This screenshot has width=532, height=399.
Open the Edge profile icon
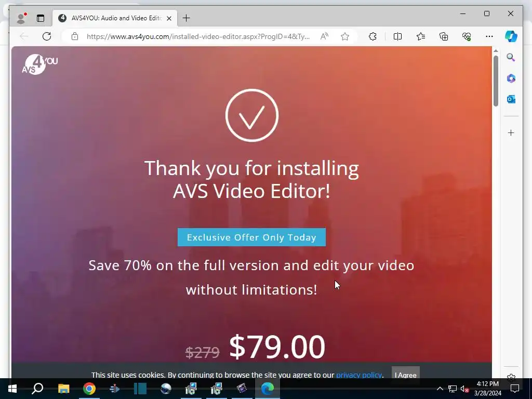[x=21, y=18]
